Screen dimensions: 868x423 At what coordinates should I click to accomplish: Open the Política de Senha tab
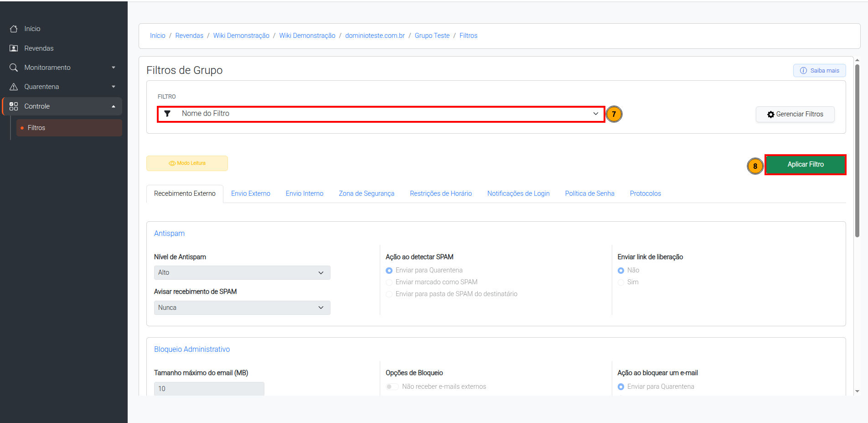click(590, 193)
